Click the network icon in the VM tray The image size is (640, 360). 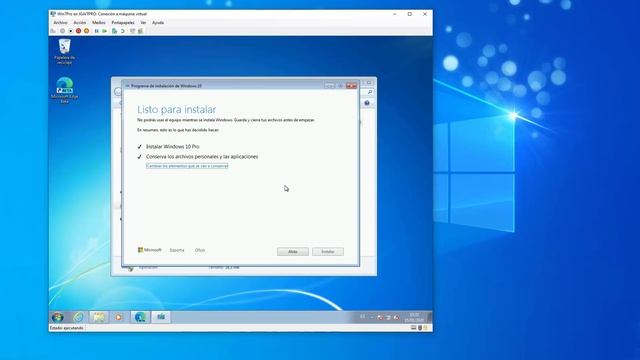click(388, 317)
